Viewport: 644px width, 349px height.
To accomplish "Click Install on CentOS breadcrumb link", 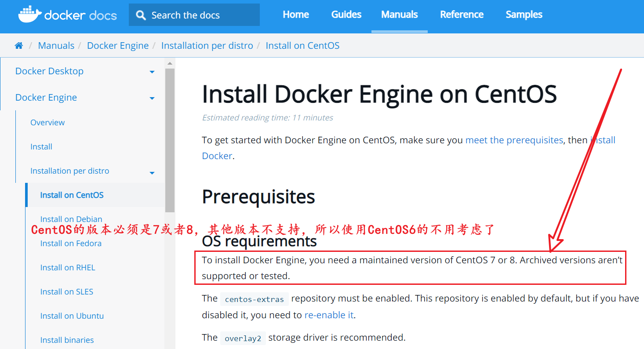I will (x=302, y=46).
